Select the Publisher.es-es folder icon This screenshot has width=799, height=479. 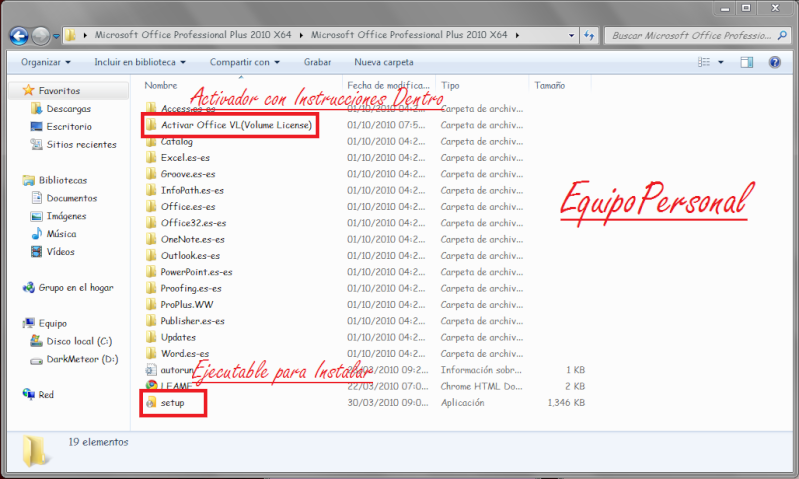coord(151,321)
